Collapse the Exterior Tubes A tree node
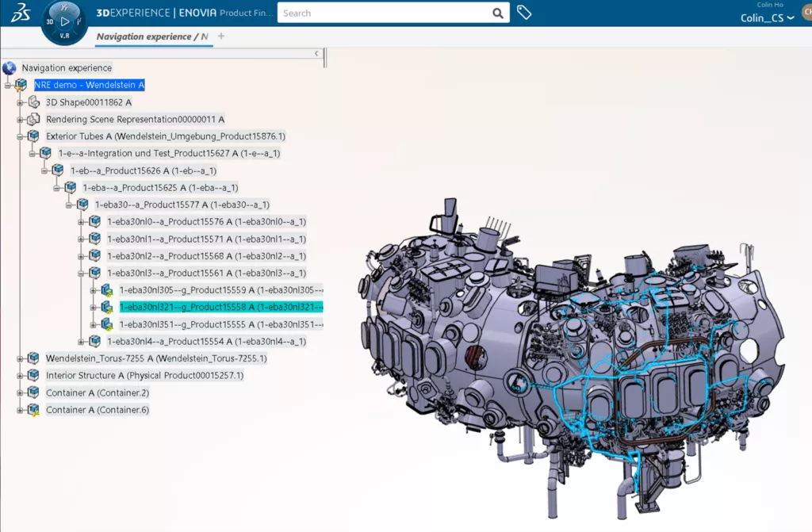Screen dimensions: 812x532 coord(20,136)
